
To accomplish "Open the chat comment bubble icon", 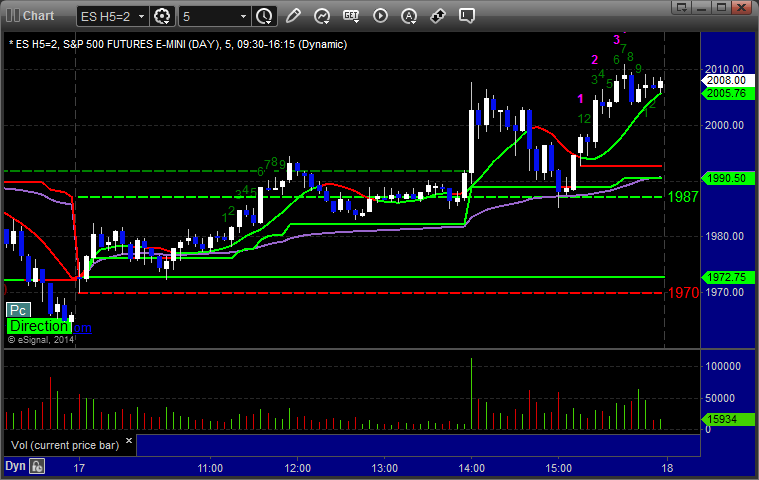I will (x=468, y=16).
